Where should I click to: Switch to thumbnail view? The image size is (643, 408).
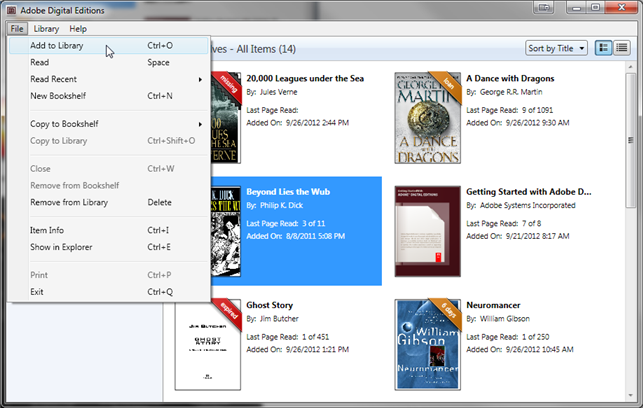point(604,48)
